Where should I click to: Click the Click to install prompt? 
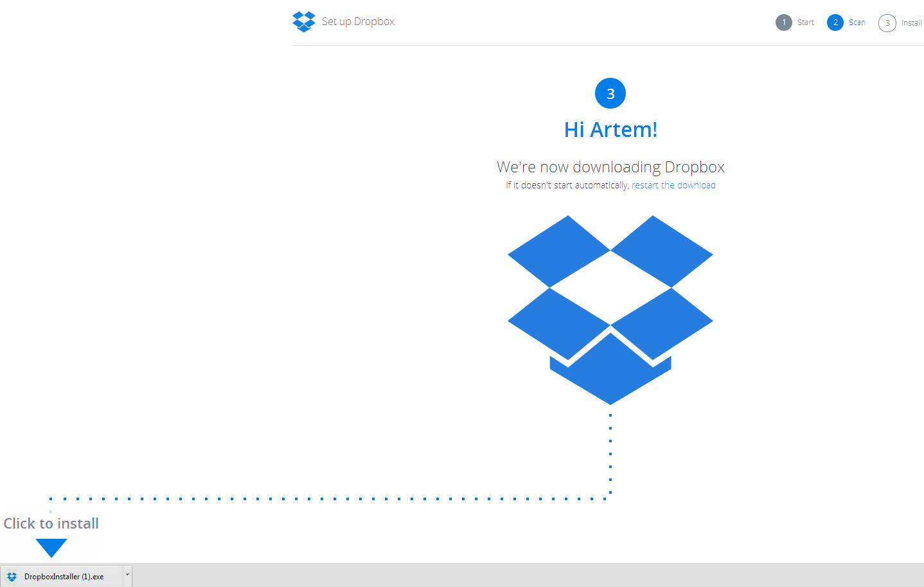point(51,523)
